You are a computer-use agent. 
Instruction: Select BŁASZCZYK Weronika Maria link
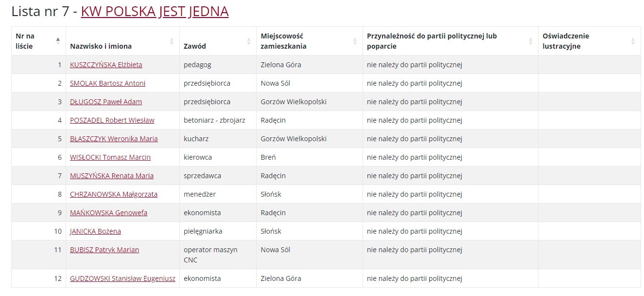114,139
